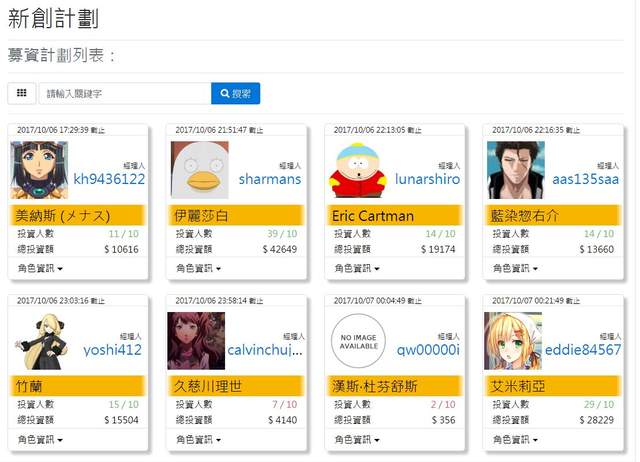Toggle the grid view icon button
640x462 pixels.
coord(22,93)
